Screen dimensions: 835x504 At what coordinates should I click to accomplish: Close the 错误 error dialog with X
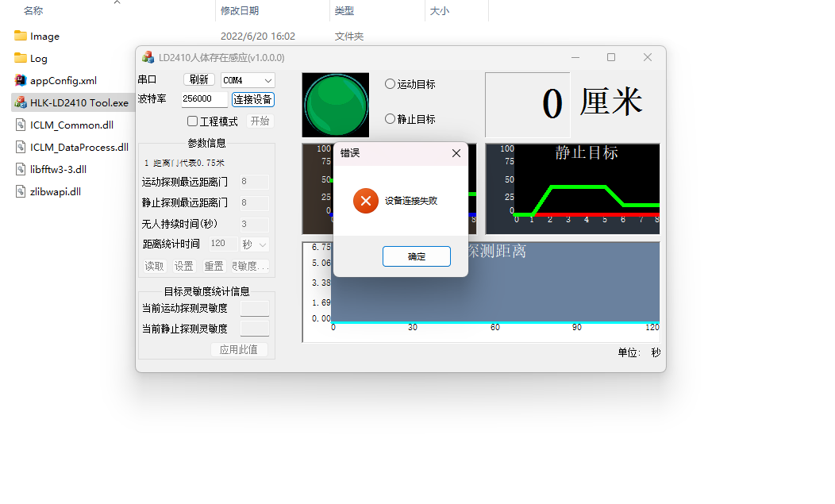456,153
